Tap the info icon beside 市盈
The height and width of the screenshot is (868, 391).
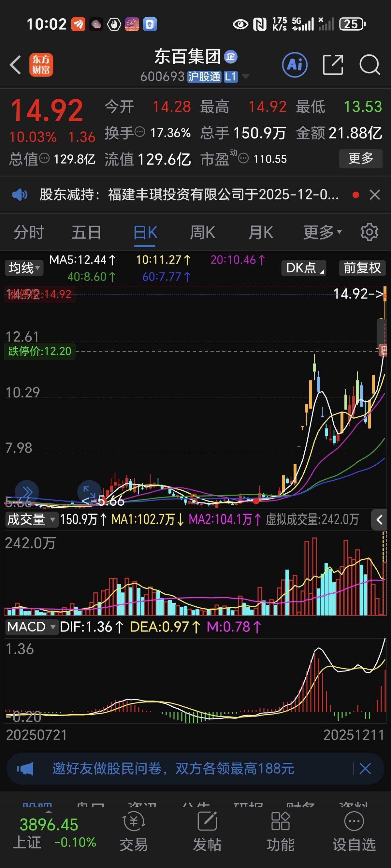point(243,158)
